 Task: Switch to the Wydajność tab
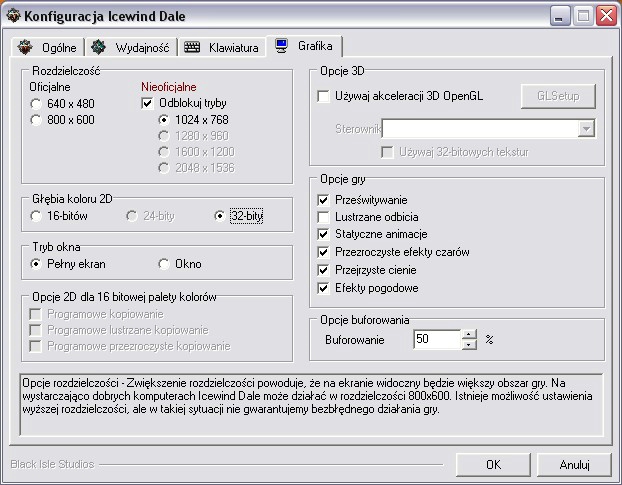pyautogui.click(x=131, y=48)
